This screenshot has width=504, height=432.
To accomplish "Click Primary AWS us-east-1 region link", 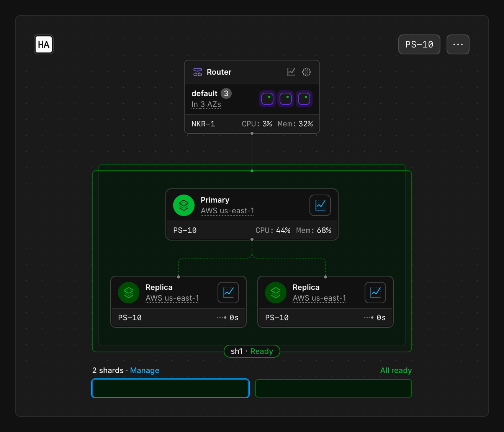I will coord(227,211).
